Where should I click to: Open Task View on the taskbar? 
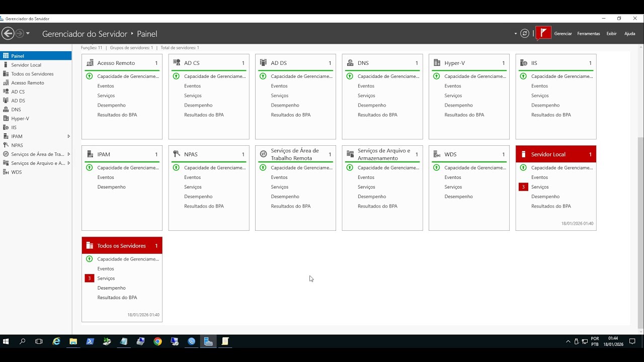click(x=39, y=341)
